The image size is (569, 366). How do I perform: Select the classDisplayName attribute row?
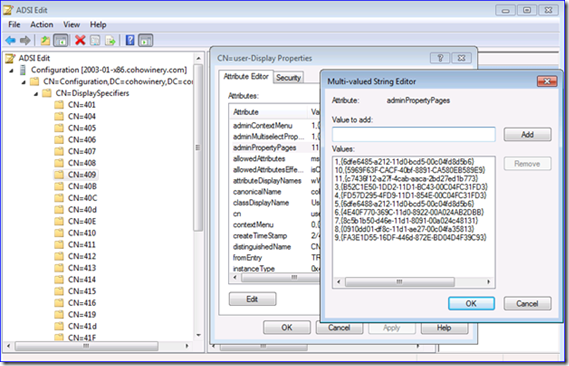tap(276, 203)
